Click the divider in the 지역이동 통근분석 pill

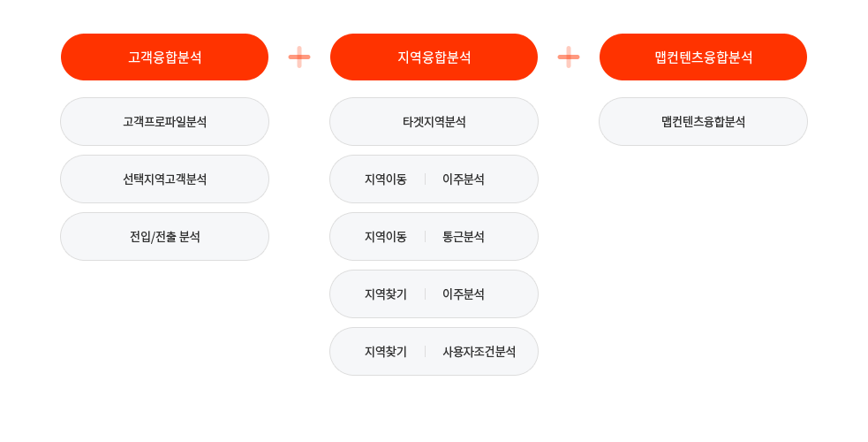click(425, 237)
